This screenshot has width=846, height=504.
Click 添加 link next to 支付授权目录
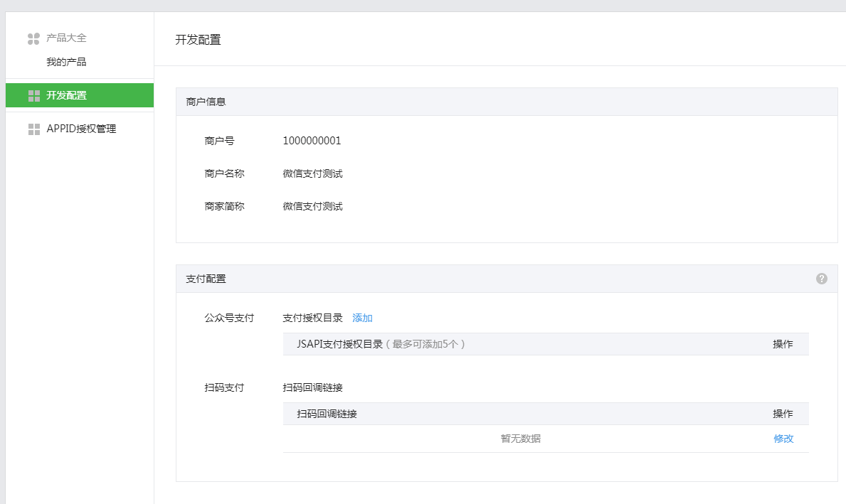coord(362,318)
